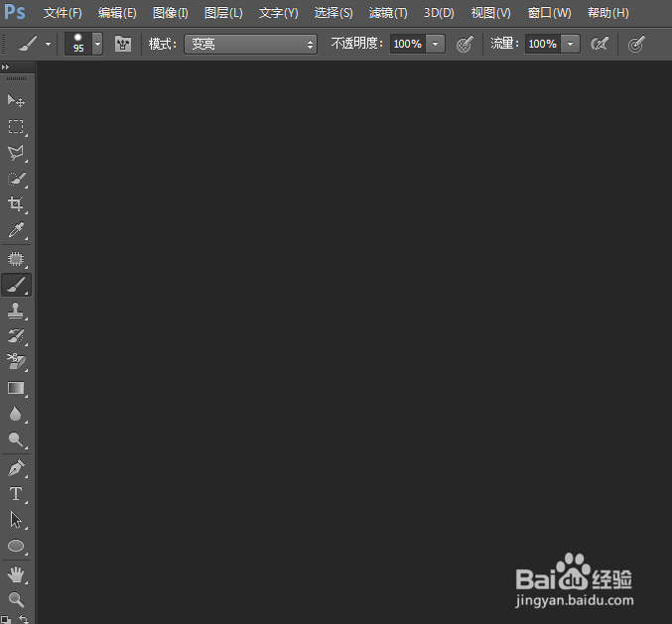
Task: Toggle pressure for opacity button
Action: pos(465,44)
